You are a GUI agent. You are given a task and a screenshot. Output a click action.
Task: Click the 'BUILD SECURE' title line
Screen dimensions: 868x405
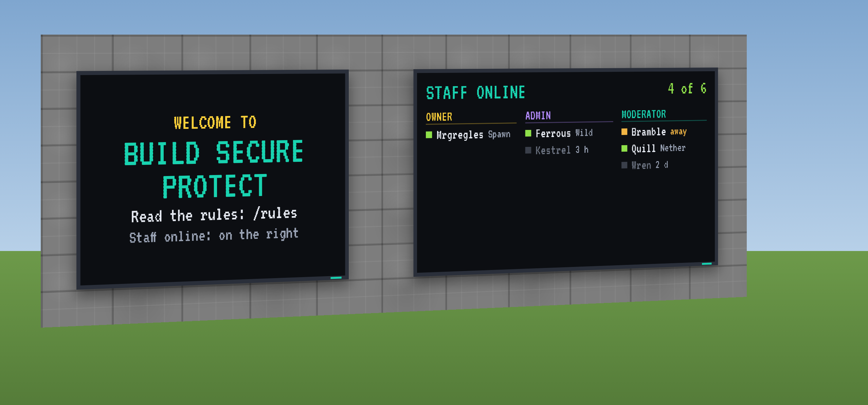pos(214,152)
